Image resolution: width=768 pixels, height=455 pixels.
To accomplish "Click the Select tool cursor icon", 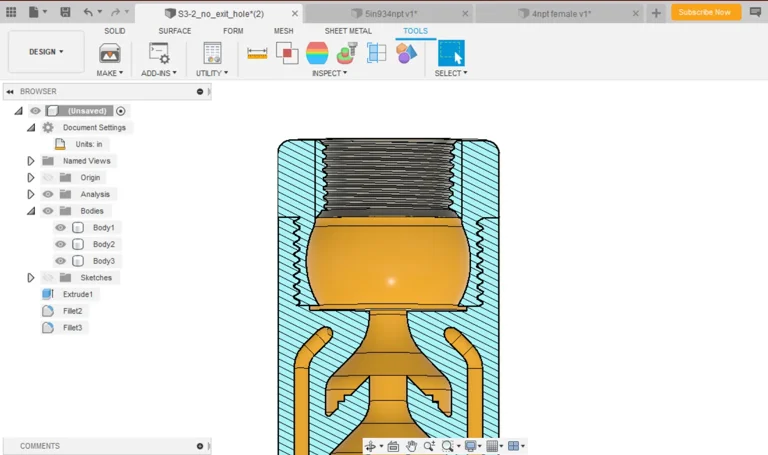I will pyautogui.click(x=451, y=53).
